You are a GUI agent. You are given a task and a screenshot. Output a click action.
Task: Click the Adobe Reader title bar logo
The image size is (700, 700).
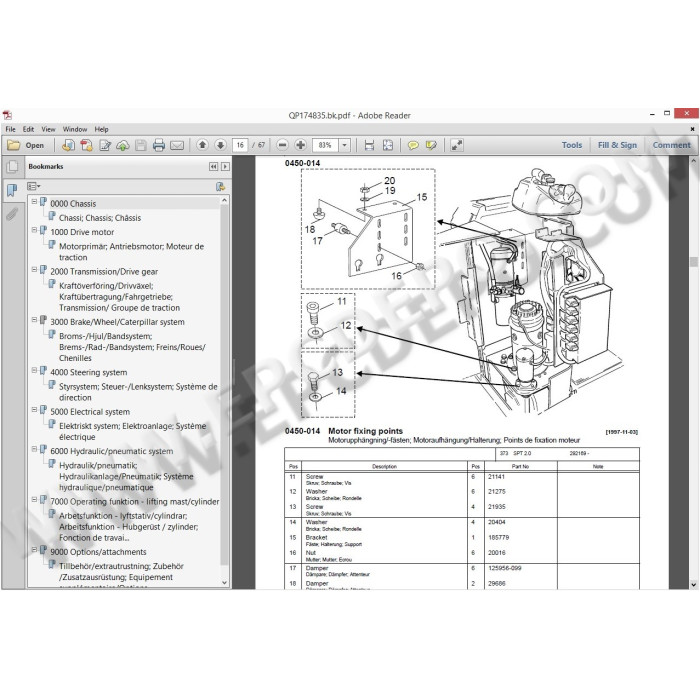pos(8,115)
